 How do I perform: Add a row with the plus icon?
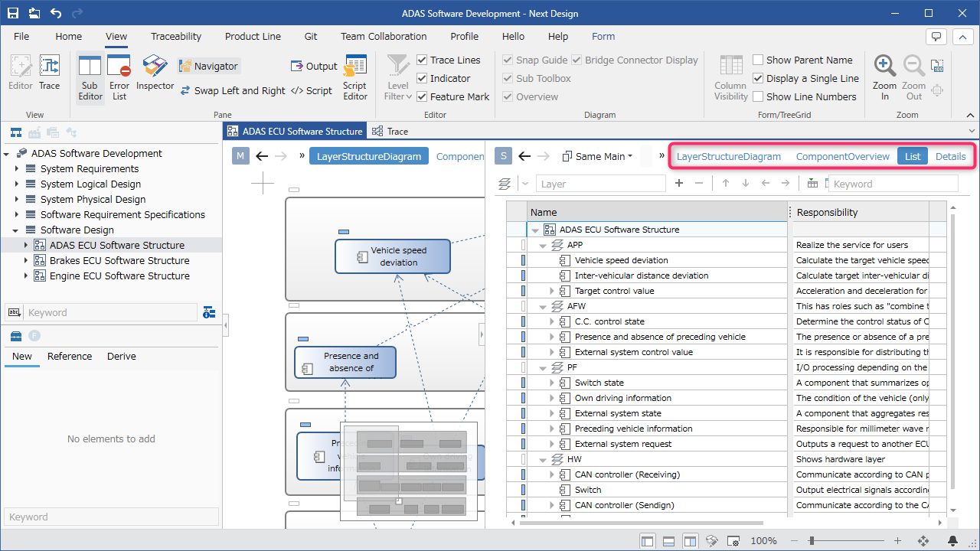click(x=679, y=184)
